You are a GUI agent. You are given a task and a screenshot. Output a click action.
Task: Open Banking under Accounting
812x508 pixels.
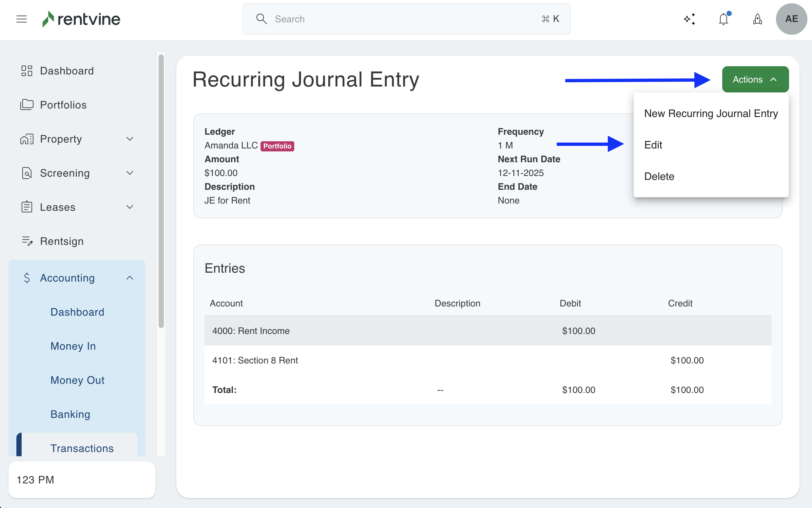coord(70,414)
